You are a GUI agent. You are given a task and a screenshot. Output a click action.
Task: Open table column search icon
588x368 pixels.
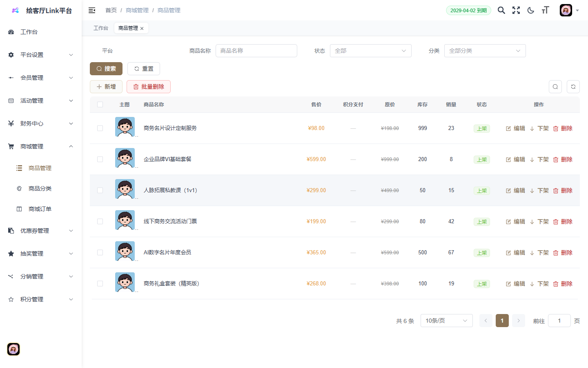[555, 86]
